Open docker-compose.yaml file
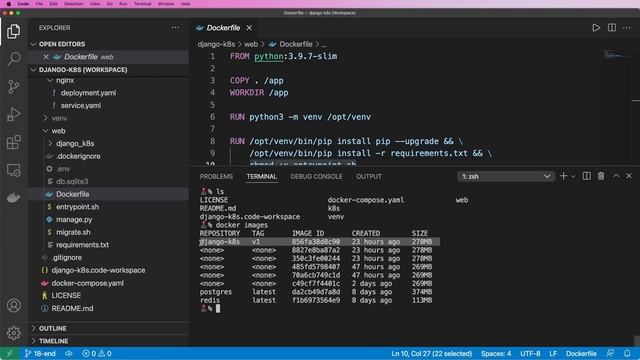The height and width of the screenshot is (360, 640). [x=87, y=283]
